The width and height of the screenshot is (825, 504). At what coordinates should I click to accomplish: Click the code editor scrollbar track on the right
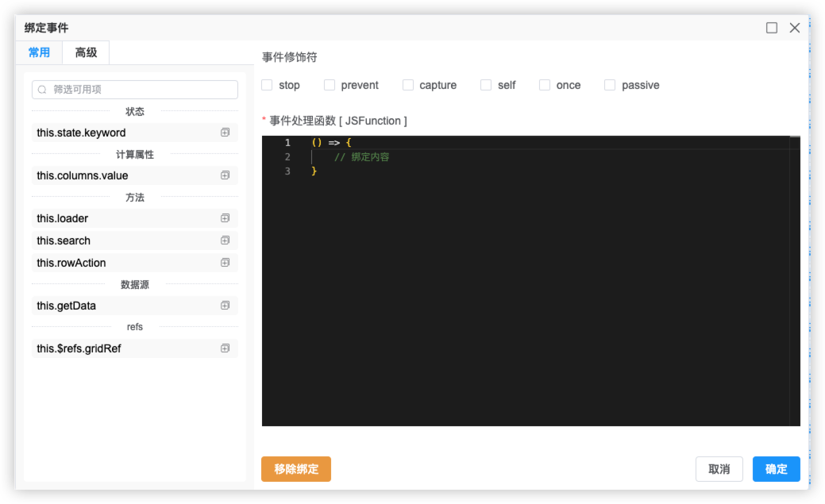pyautogui.click(x=795, y=281)
